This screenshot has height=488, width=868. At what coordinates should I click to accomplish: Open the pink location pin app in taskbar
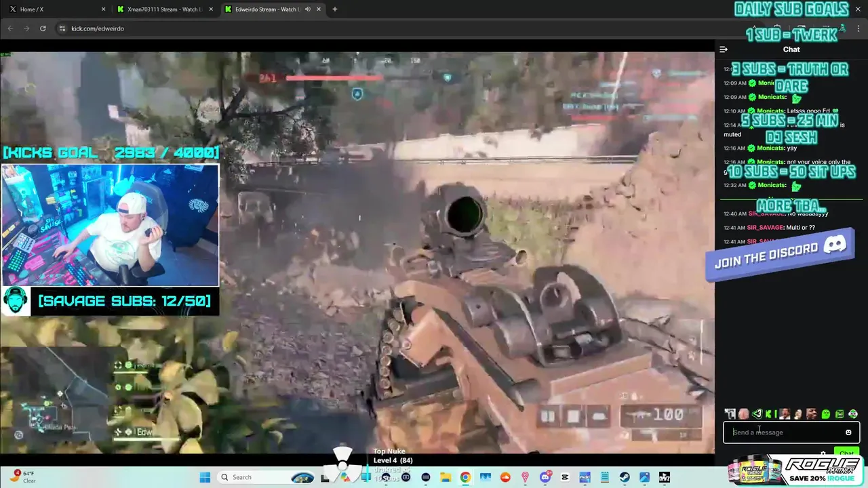click(525, 477)
